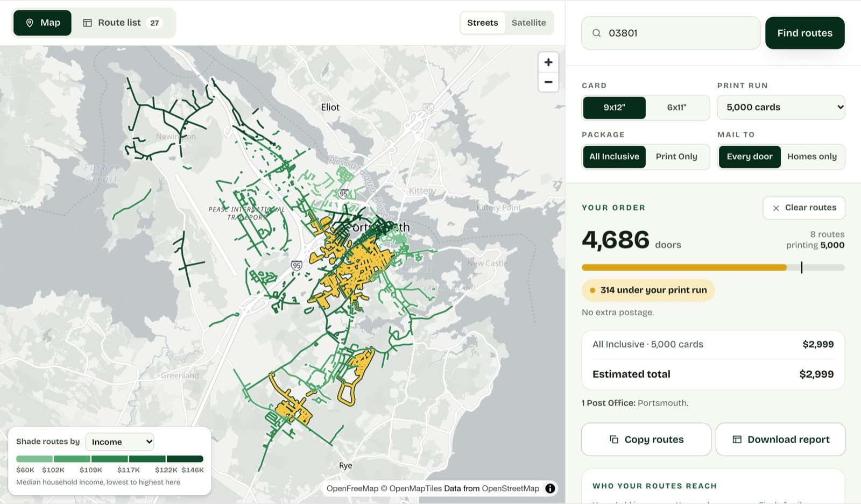Set mail to Every door
The width and height of the screenshot is (861, 504).
point(750,157)
